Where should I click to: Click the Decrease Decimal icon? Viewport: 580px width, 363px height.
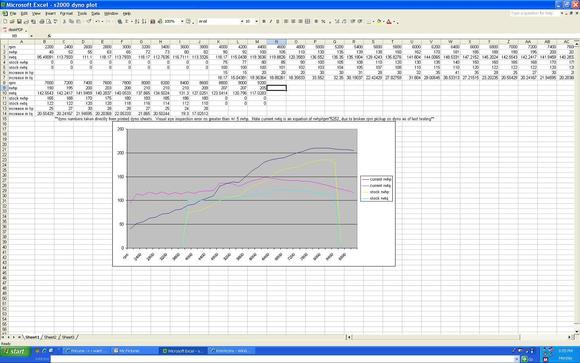[x=344, y=21]
